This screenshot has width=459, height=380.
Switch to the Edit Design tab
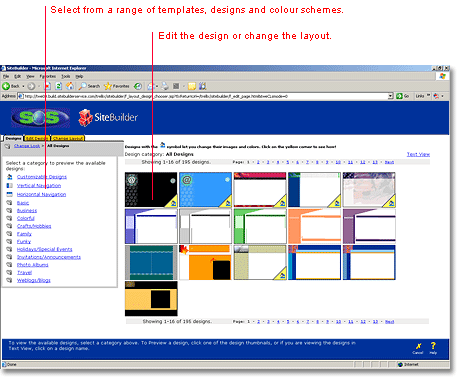[37, 138]
